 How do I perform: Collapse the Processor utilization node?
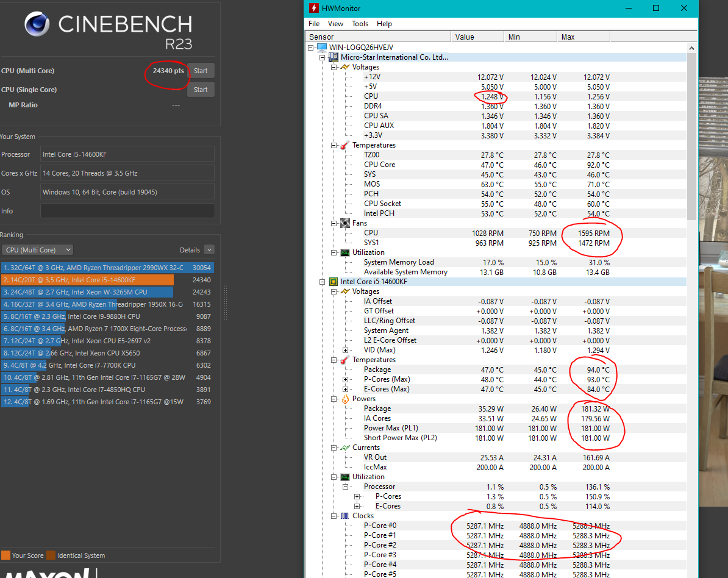coord(346,487)
